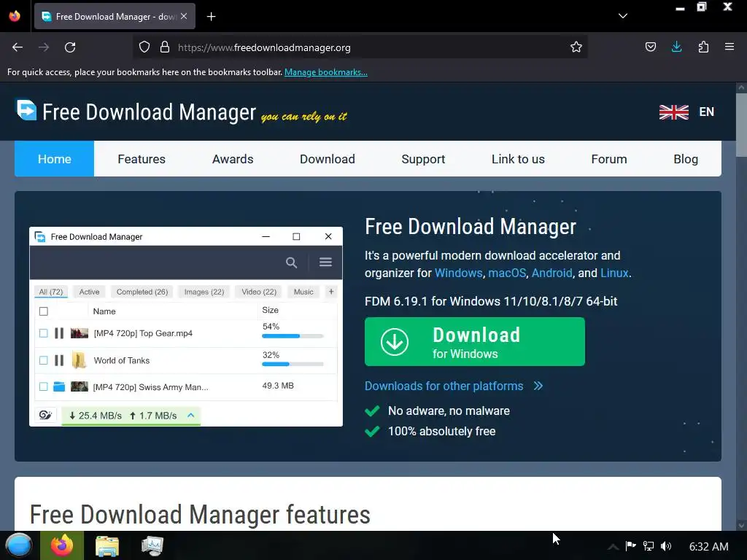Select the Completed (26) filter tag
This screenshot has width=747, height=560.
coord(142,292)
